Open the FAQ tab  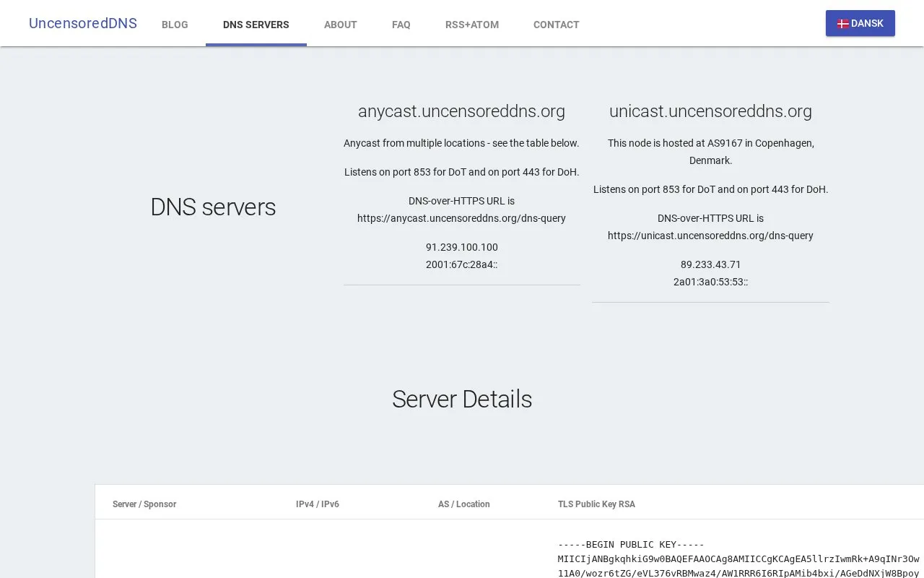coord(401,25)
